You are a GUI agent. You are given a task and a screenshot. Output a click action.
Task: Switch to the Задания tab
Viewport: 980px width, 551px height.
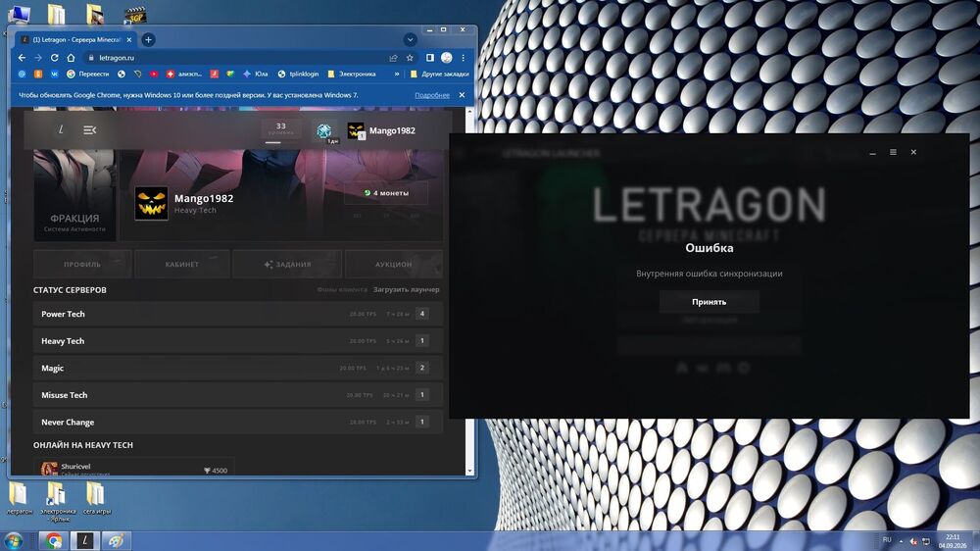(287, 264)
